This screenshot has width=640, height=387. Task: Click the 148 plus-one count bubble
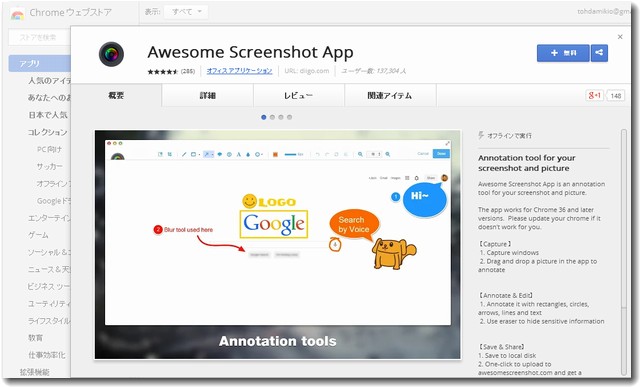coord(616,96)
